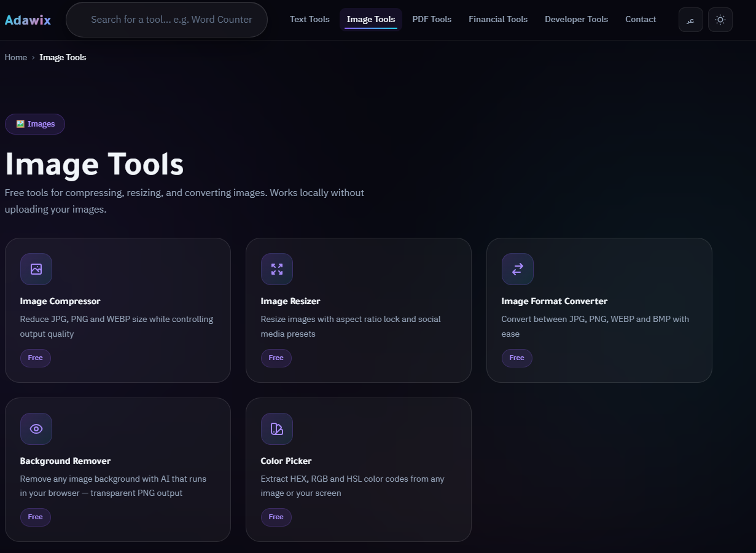Click the Image Tools breadcrumb text
The image size is (756, 553).
click(x=63, y=57)
